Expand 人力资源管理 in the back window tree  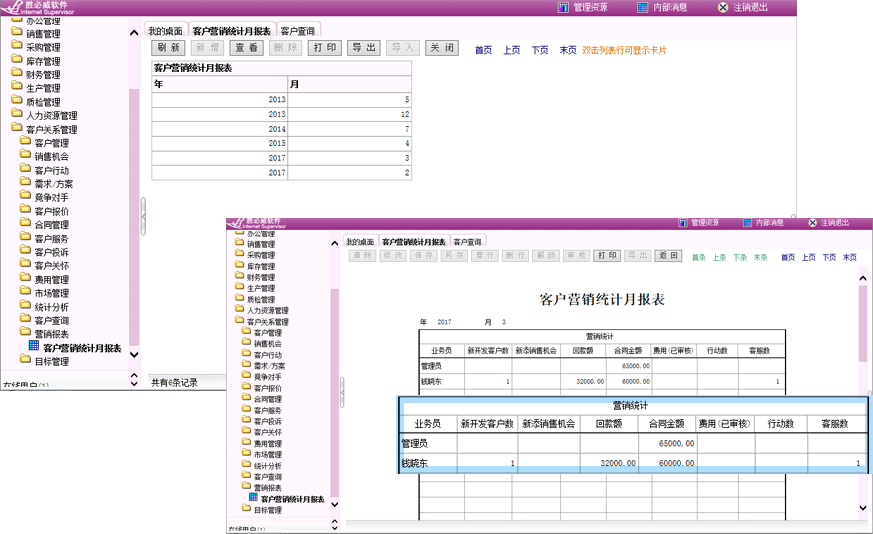17,114
